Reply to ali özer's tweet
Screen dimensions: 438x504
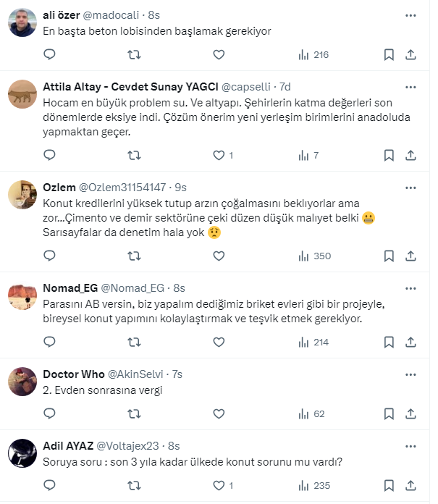(x=50, y=54)
